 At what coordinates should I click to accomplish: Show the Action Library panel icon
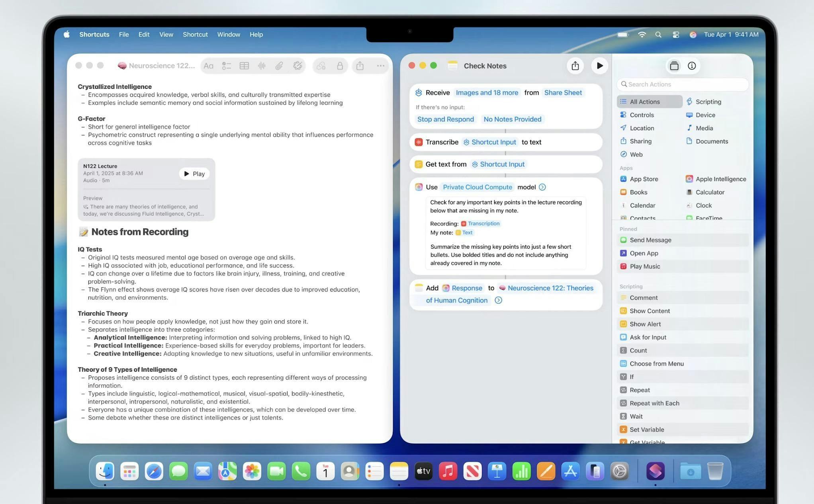tap(674, 66)
